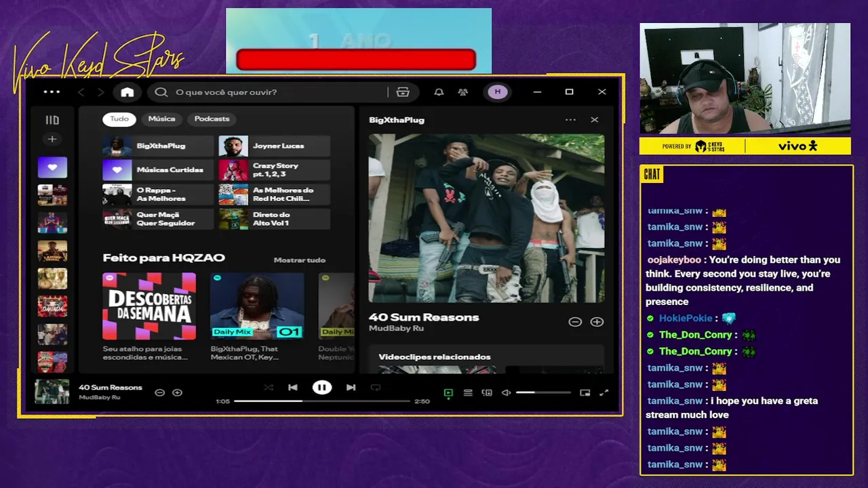
Task: Open notifications bell icon
Action: pyautogui.click(x=439, y=92)
